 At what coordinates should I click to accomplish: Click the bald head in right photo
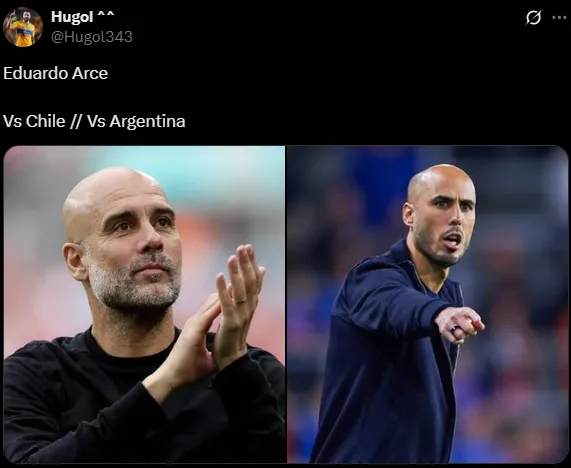pyautogui.click(x=439, y=180)
